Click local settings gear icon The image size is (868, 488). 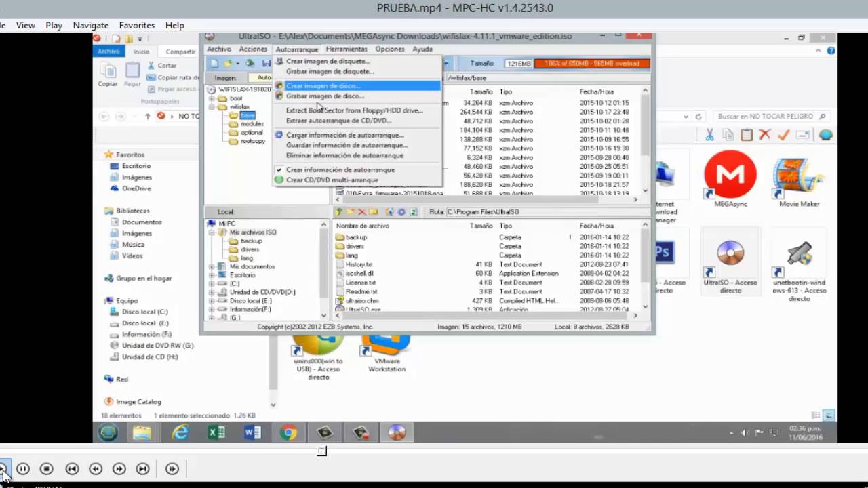click(x=401, y=212)
